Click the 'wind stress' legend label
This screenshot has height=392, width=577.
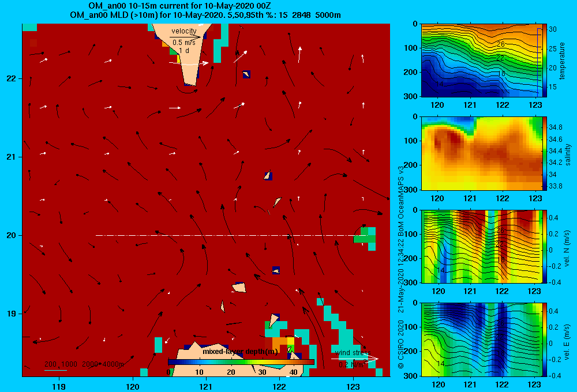tap(353, 353)
